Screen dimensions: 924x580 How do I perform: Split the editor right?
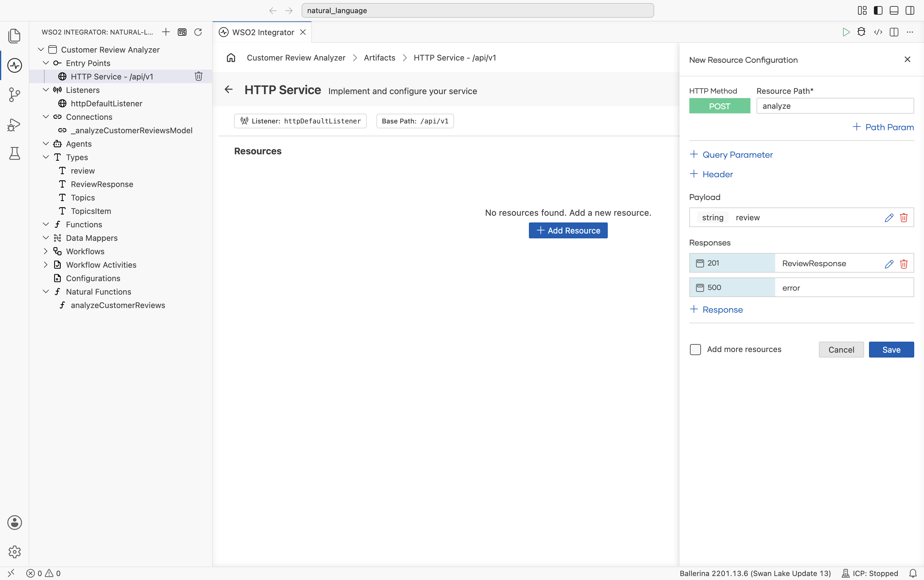894,32
